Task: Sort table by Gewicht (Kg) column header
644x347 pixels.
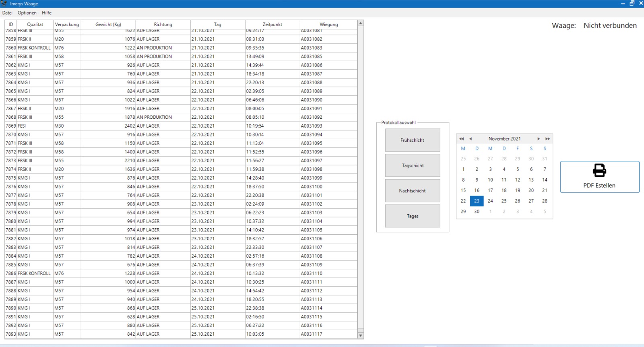Action: point(108,25)
